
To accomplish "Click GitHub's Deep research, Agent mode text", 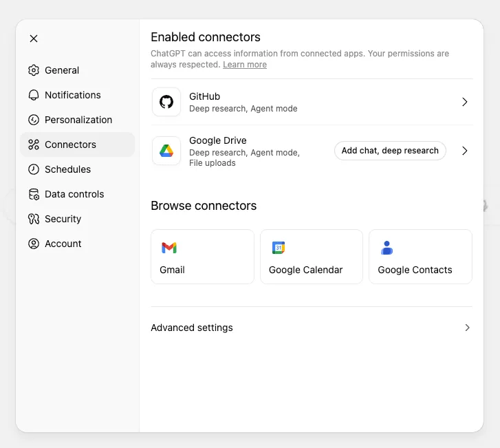I will (243, 109).
